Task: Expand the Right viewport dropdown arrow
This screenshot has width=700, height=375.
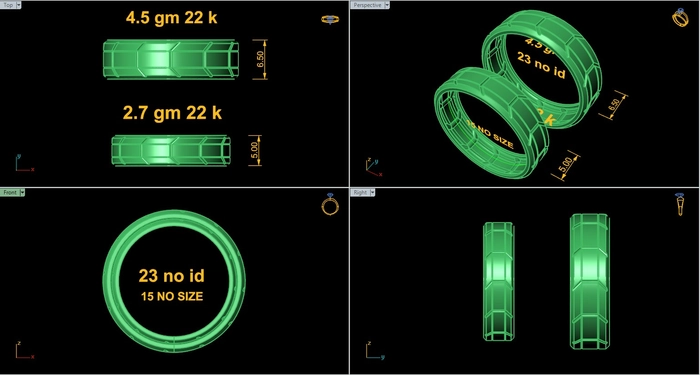Action: tap(372, 192)
